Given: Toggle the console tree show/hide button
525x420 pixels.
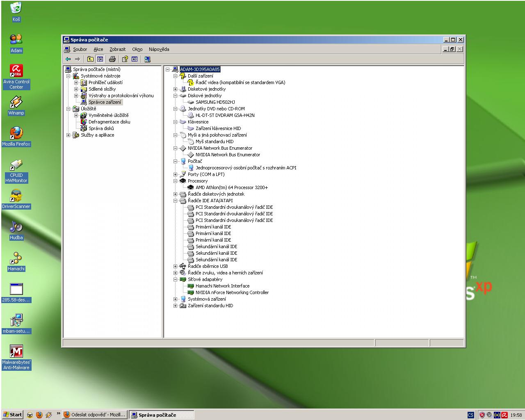Looking at the screenshot, I should tap(100, 59).
